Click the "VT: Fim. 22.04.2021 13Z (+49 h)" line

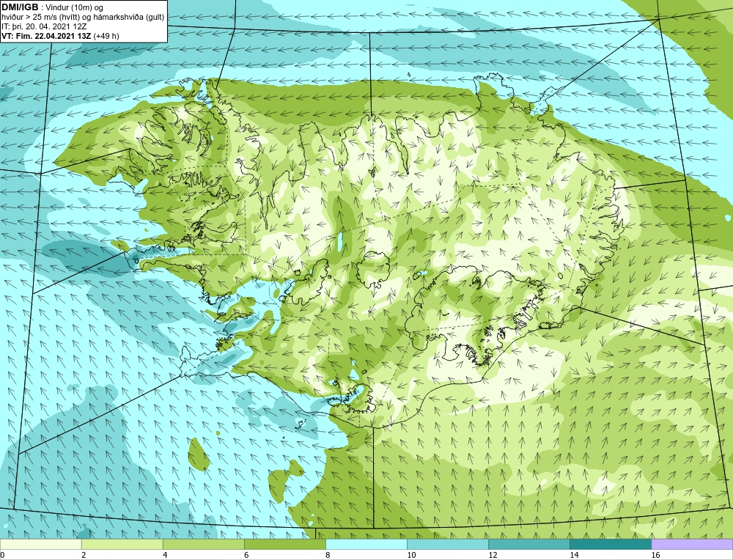60,36
